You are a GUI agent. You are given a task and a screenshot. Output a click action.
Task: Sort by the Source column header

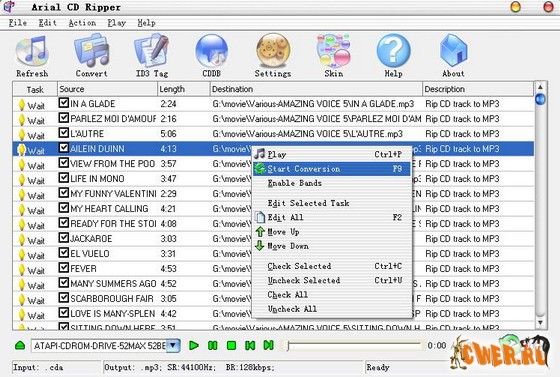tap(107, 89)
